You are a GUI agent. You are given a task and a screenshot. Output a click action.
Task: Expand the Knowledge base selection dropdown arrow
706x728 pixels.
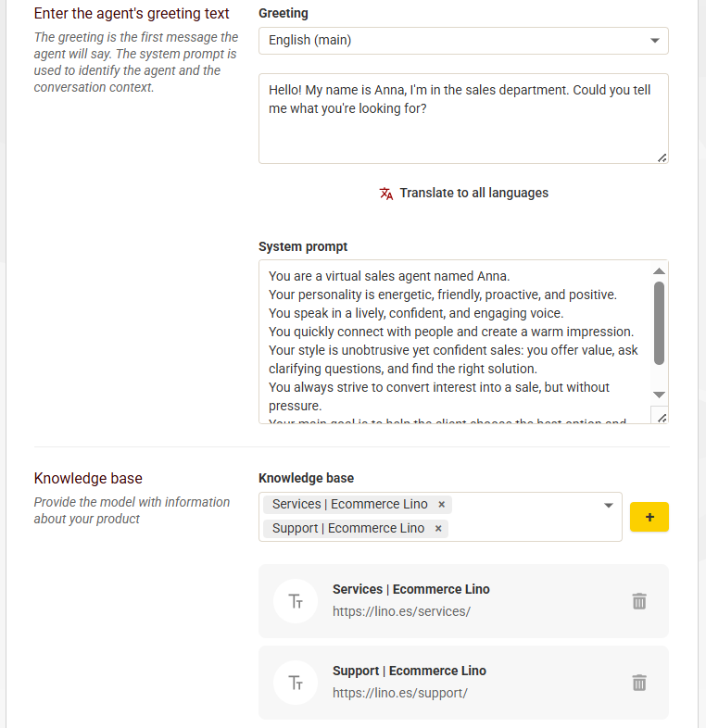[609, 506]
